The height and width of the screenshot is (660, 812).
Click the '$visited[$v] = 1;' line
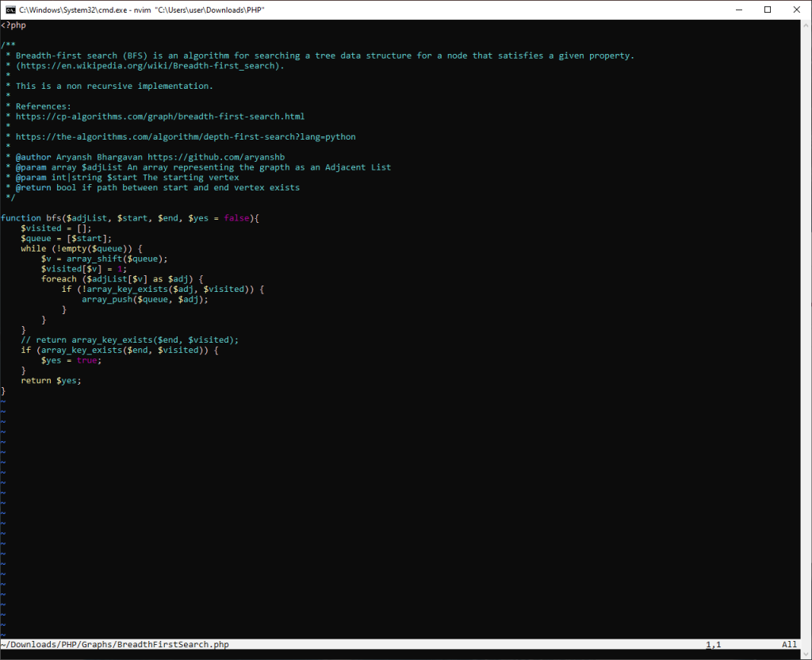[x=84, y=269]
